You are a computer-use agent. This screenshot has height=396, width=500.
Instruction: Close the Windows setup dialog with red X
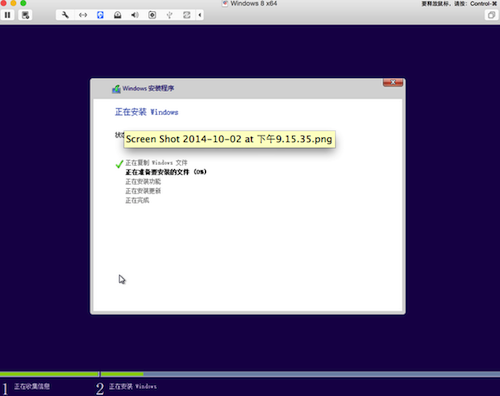click(x=393, y=82)
